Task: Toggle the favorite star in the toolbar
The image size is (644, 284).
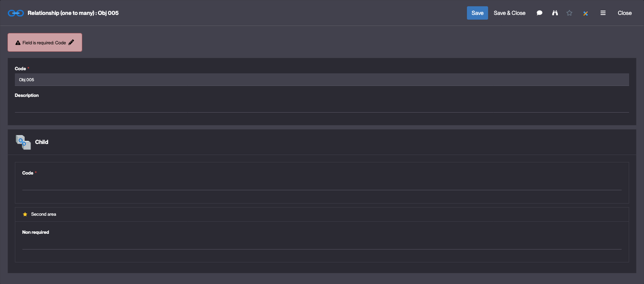Action: pos(569,13)
